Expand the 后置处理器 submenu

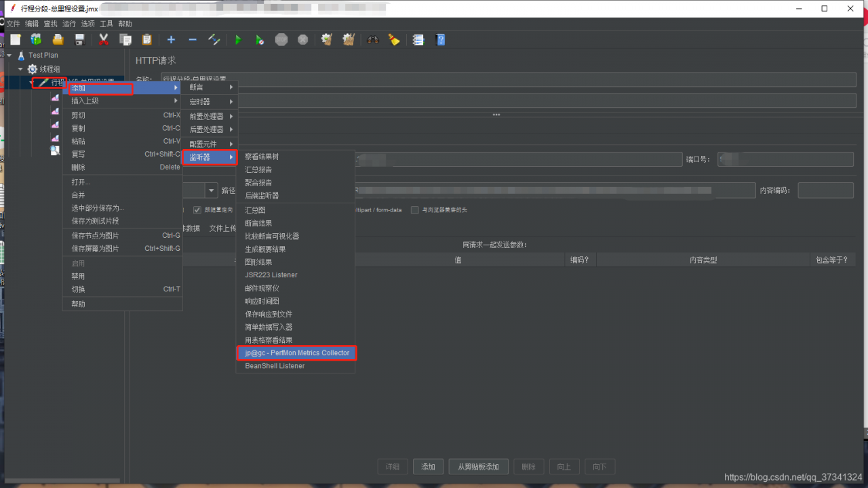(x=210, y=129)
